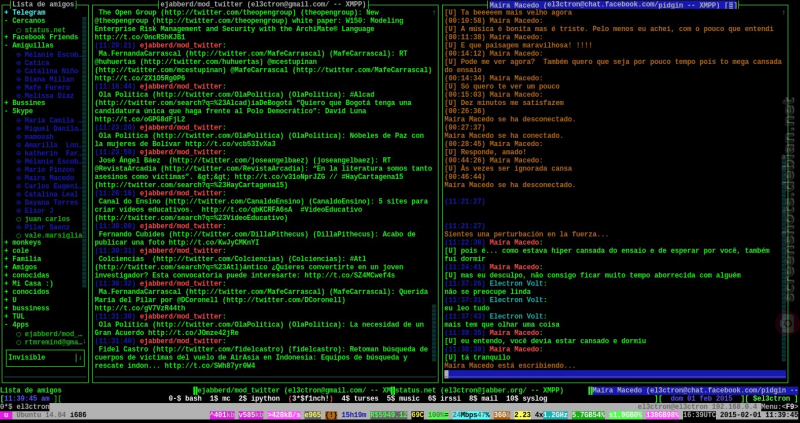
Task: Click status icon beside Melissa Diaz
Action: (19, 95)
